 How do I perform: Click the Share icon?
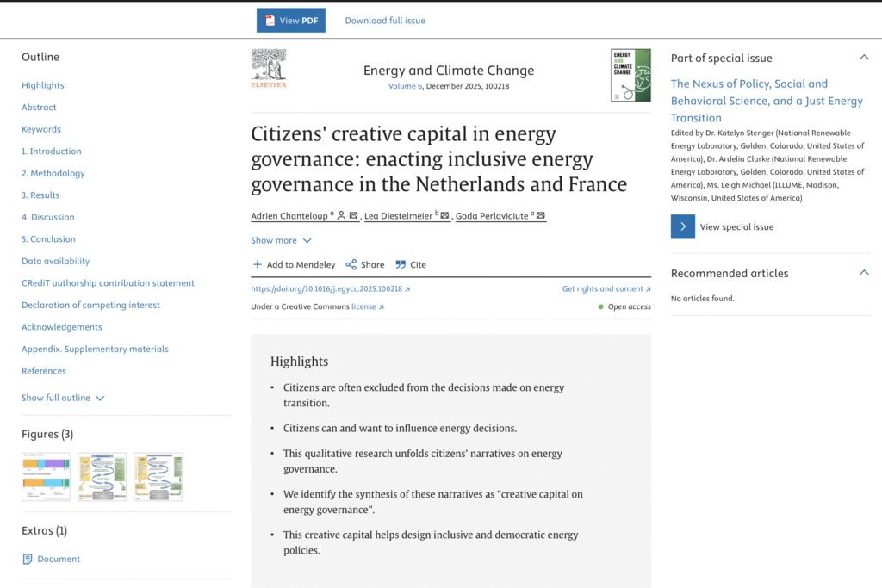(x=351, y=264)
